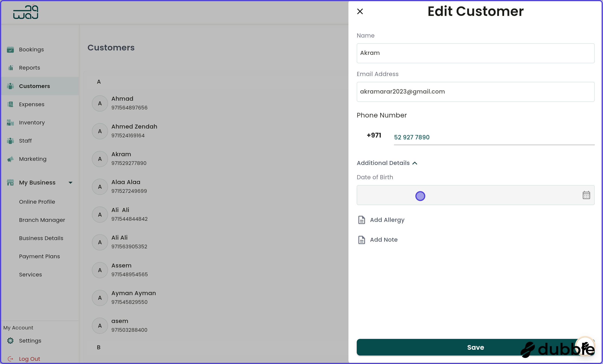Open the Bookings section

point(31,50)
